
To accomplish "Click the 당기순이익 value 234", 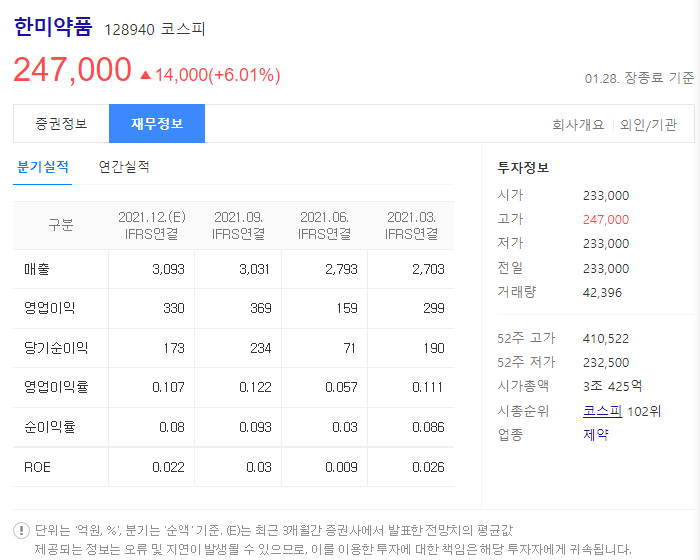I will (261, 348).
